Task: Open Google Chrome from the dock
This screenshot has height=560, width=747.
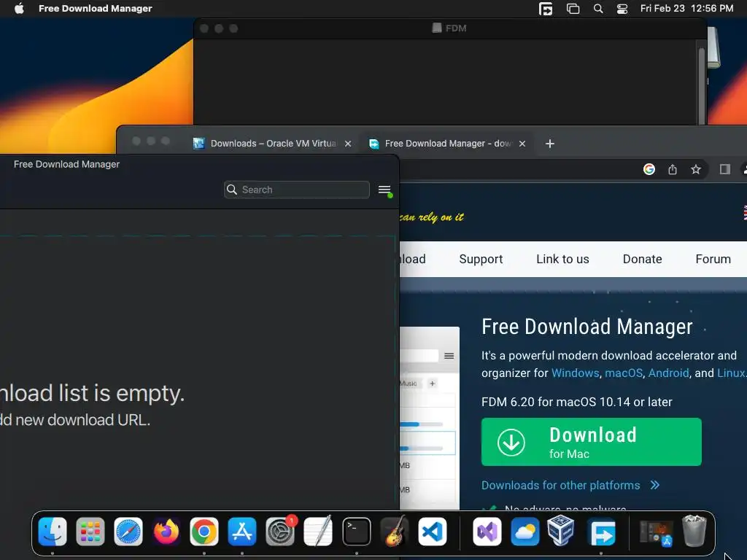Action: [x=204, y=532]
